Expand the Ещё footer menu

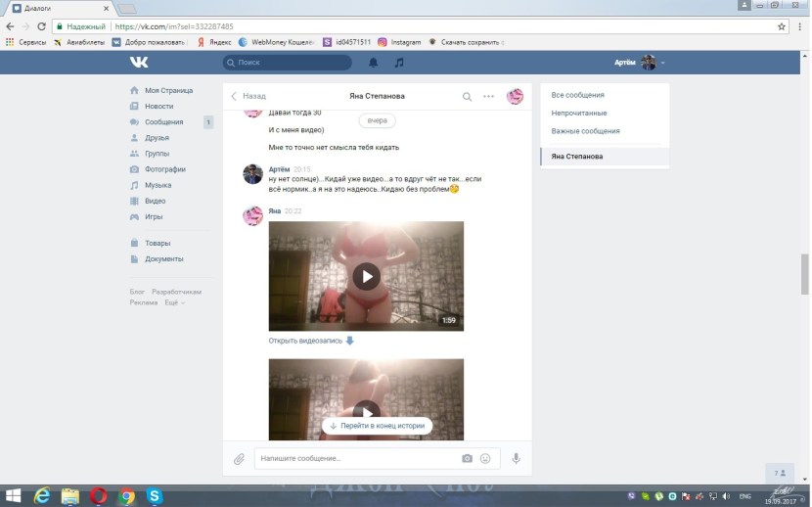174,302
